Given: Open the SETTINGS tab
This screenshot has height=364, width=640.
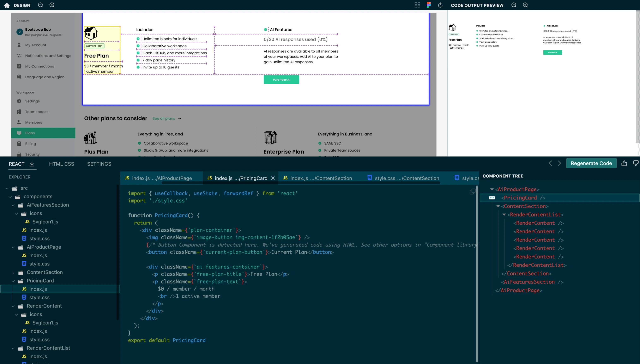Looking at the screenshot, I should point(99,164).
